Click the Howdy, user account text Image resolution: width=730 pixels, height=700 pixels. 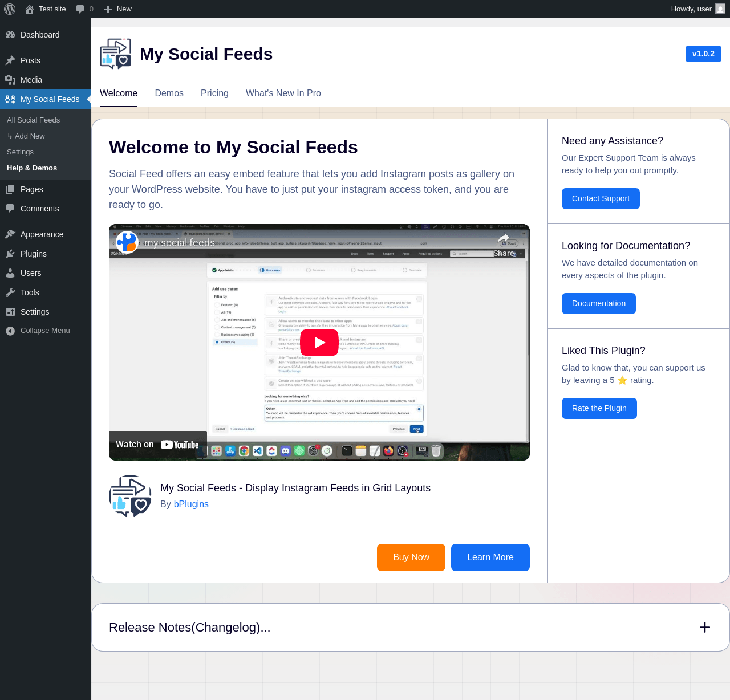tap(691, 9)
